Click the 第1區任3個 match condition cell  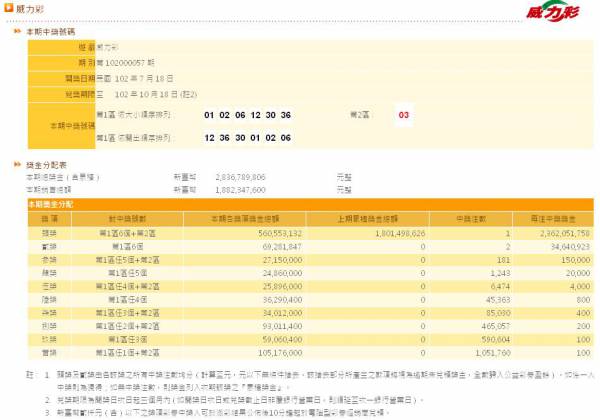coord(127,340)
